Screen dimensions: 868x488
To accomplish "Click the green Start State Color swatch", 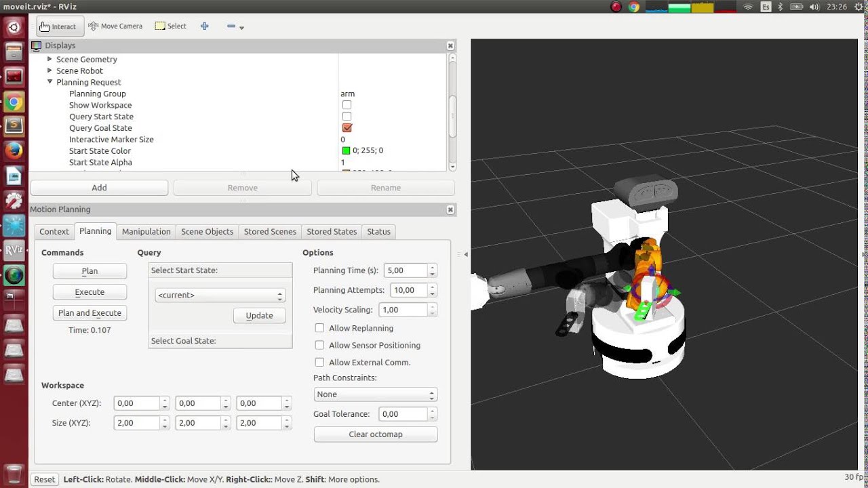I will (346, 150).
